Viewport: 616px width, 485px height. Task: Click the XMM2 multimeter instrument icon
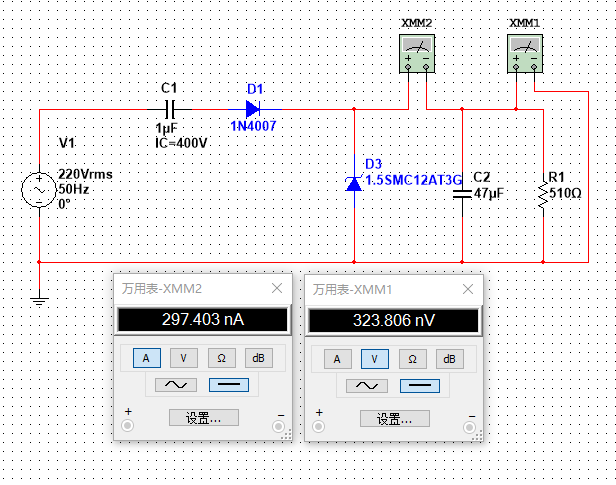[x=417, y=53]
